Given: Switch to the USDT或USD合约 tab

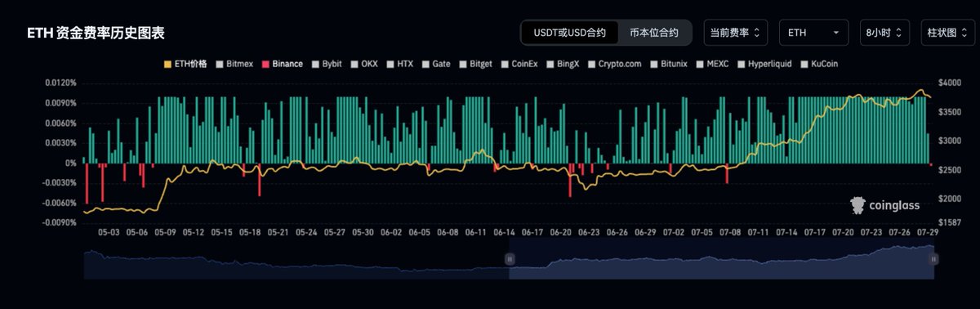Looking at the screenshot, I should 569,33.
